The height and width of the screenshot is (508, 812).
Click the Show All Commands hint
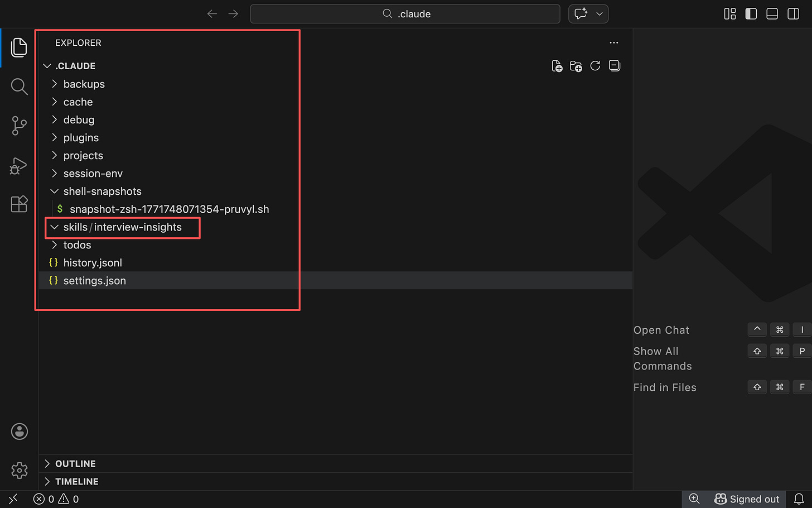pos(663,358)
